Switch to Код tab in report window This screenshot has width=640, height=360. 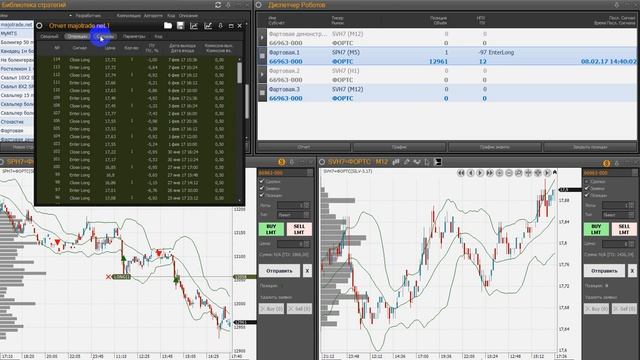158,36
